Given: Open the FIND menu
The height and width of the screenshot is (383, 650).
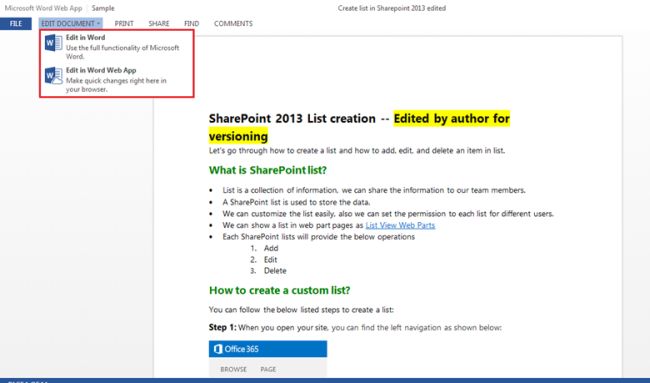Looking at the screenshot, I should tap(192, 24).
